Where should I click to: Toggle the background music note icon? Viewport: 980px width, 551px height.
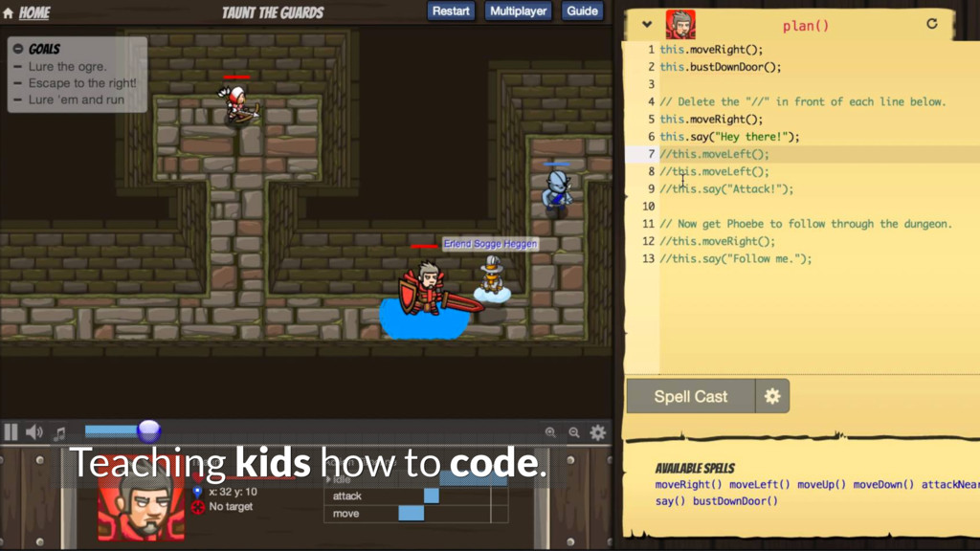click(60, 432)
